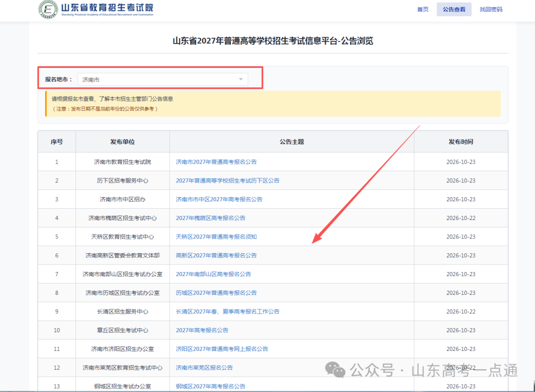Click the 发布单位 column header

(122, 142)
